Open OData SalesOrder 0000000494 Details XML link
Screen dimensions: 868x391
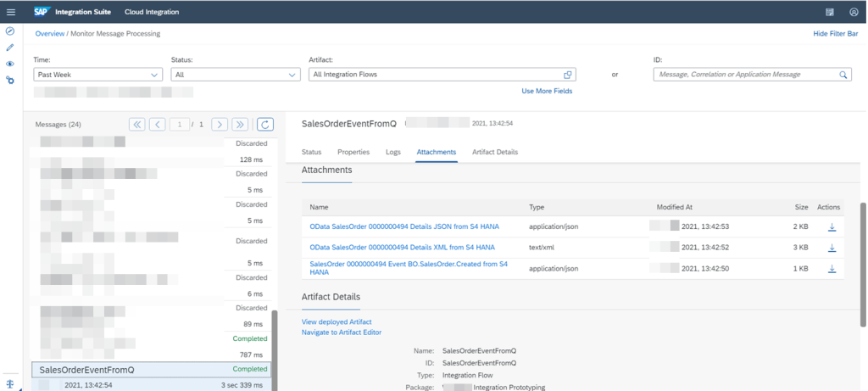[403, 248]
